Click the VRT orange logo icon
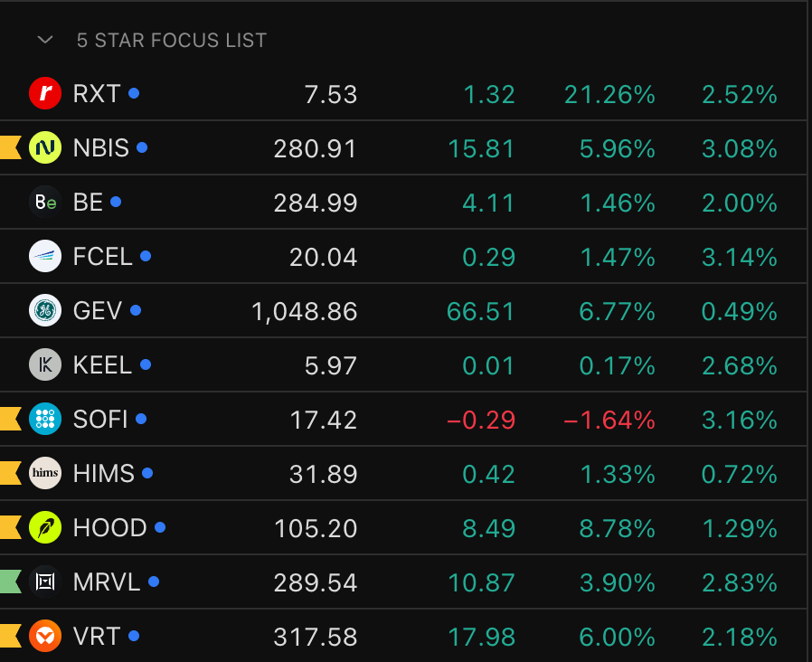Image resolution: width=812 pixels, height=662 pixels. [45, 636]
